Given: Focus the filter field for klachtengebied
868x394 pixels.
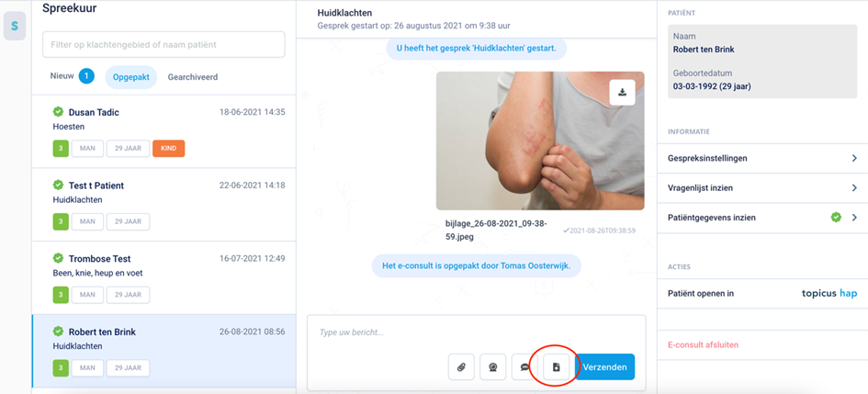Looking at the screenshot, I should click(163, 44).
